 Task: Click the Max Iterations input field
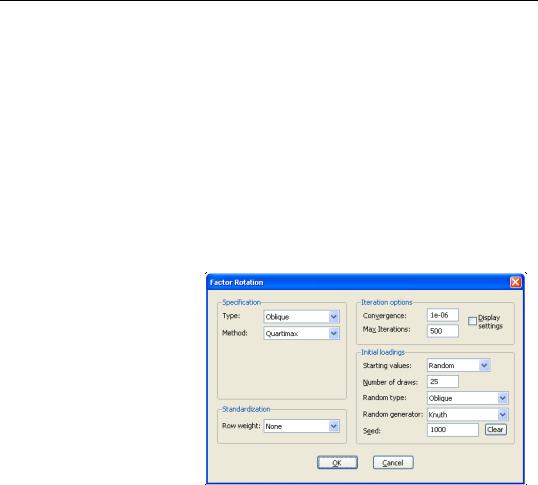pyautogui.click(x=443, y=331)
